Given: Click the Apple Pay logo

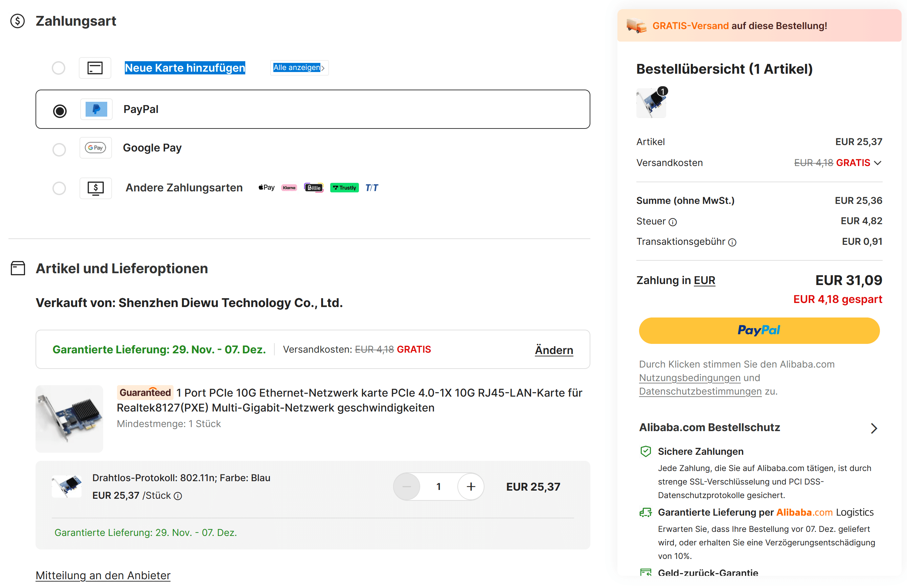Looking at the screenshot, I should [266, 187].
